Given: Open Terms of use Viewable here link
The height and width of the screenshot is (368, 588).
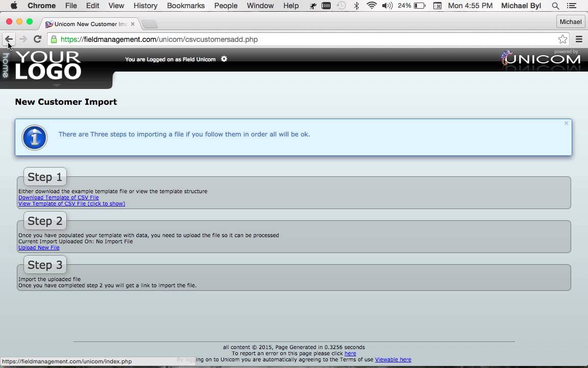Looking at the screenshot, I should (393, 359).
